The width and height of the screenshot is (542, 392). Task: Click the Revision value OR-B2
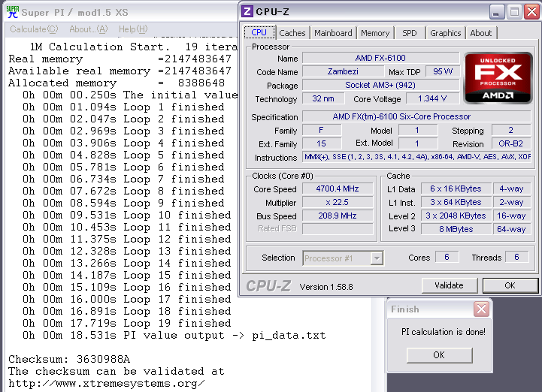511,143
